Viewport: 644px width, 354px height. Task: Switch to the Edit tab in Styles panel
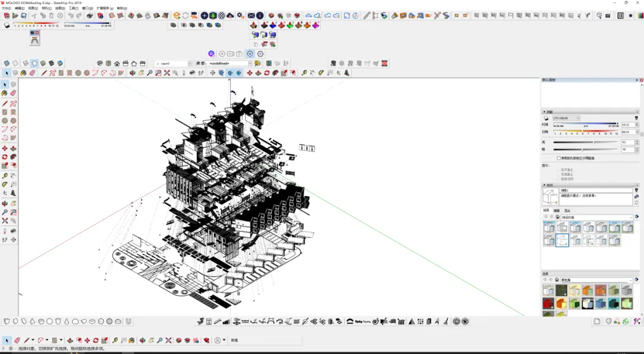[x=556, y=211]
